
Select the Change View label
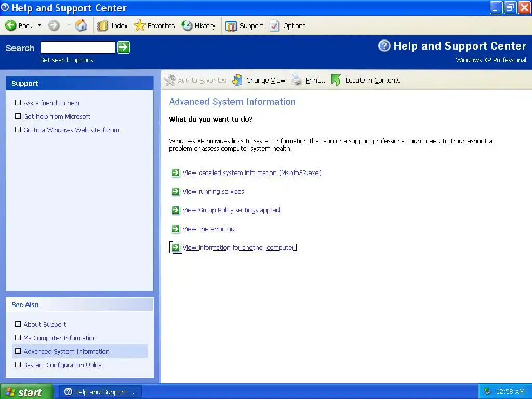click(265, 81)
